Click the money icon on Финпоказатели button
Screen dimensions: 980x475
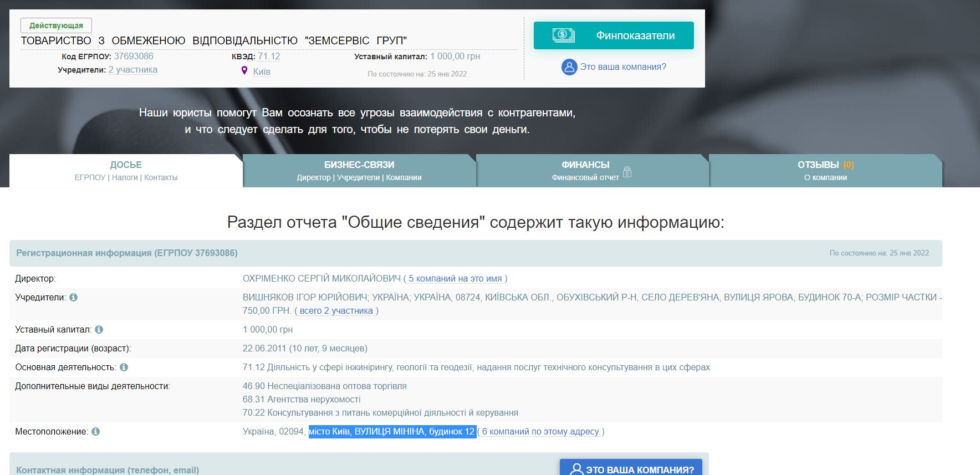[x=563, y=35]
